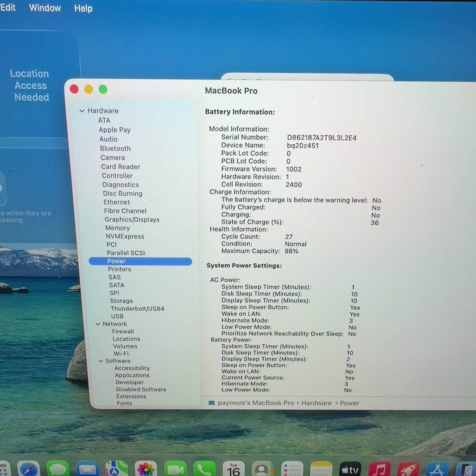Select Wi-Fi under Network

click(121, 354)
